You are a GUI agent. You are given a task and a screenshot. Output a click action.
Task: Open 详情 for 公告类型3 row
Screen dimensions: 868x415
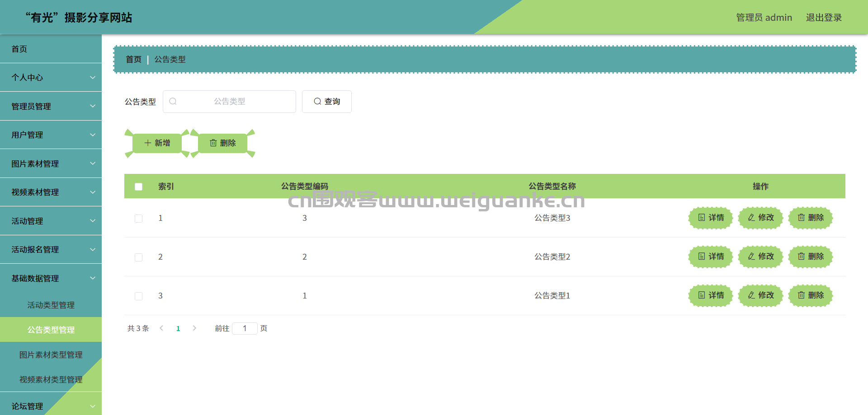pyautogui.click(x=711, y=218)
